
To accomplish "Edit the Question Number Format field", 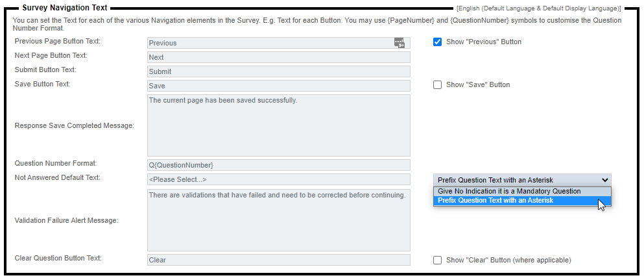I will (x=279, y=165).
